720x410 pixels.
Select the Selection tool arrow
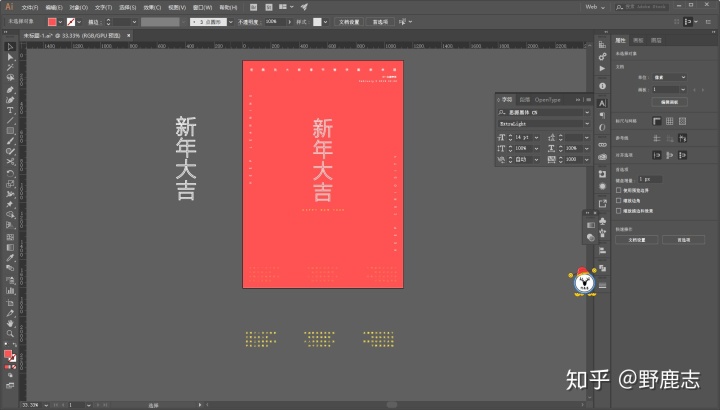pos(10,47)
